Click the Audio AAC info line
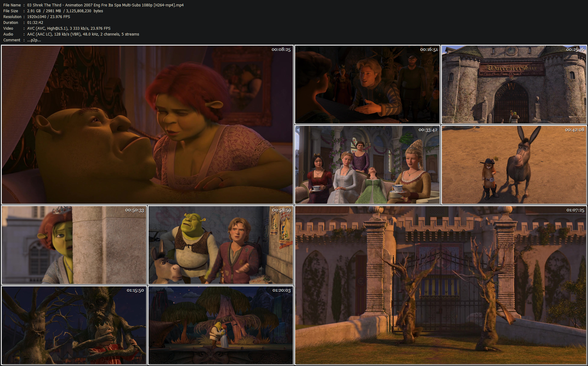The height and width of the screenshot is (366, 588). coord(83,34)
